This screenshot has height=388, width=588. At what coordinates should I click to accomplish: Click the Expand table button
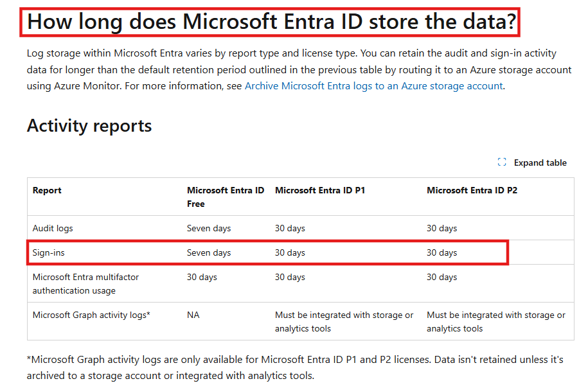coord(531,163)
